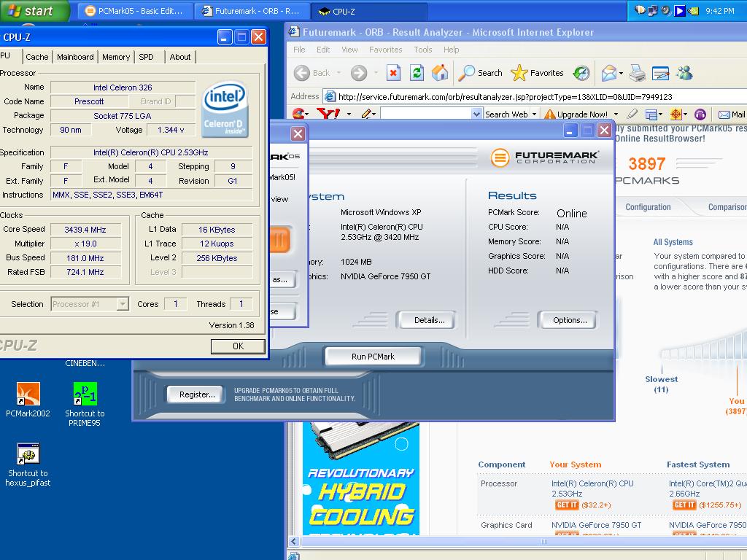Viewport: 747px width, 560px height.
Task: Switch to PCMark05 Basic Edition taskbar button
Action: point(135,11)
